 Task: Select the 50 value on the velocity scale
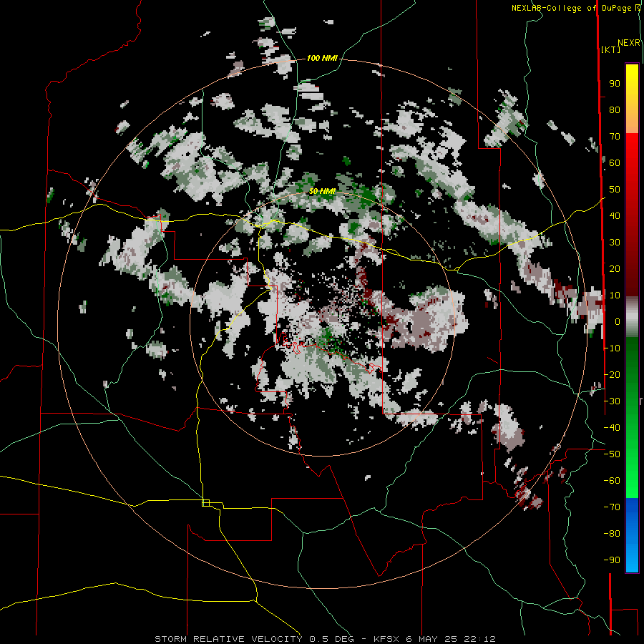click(615, 190)
